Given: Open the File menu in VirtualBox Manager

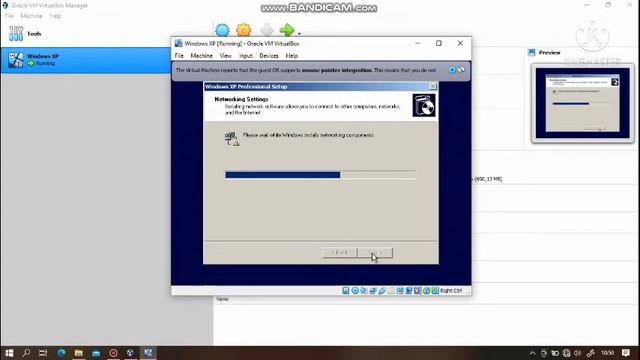Looking at the screenshot, I should click(x=9, y=16).
